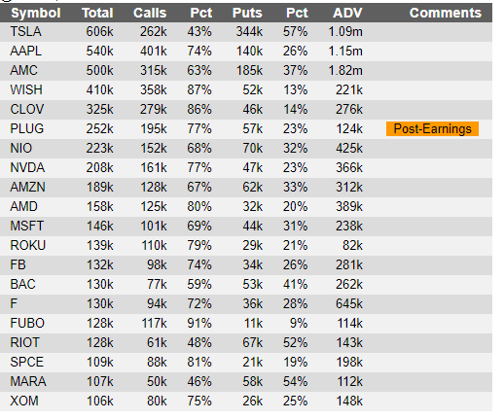Select the Total column header
The width and height of the screenshot is (504, 420).
coord(97,14)
